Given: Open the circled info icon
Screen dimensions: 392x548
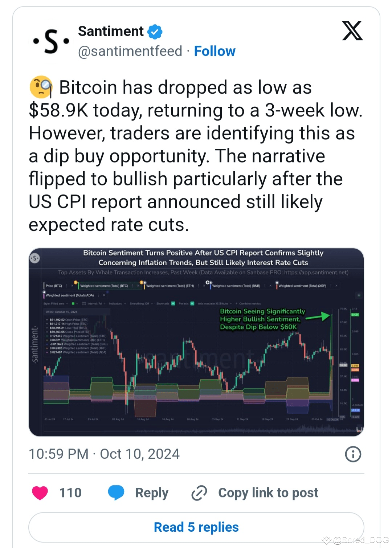Looking at the screenshot, I should 353,454.
